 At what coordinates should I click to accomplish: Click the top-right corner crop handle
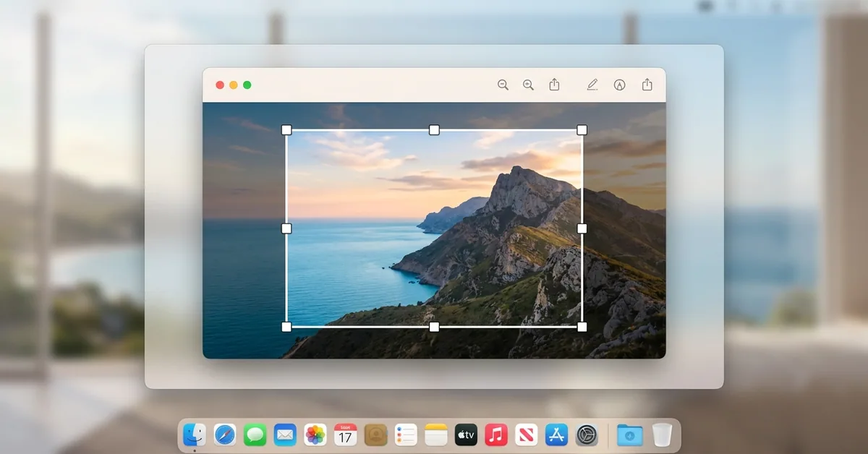[x=582, y=130]
